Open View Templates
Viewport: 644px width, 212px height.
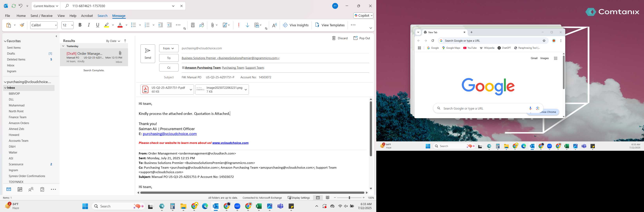click(x=330, y=25)
